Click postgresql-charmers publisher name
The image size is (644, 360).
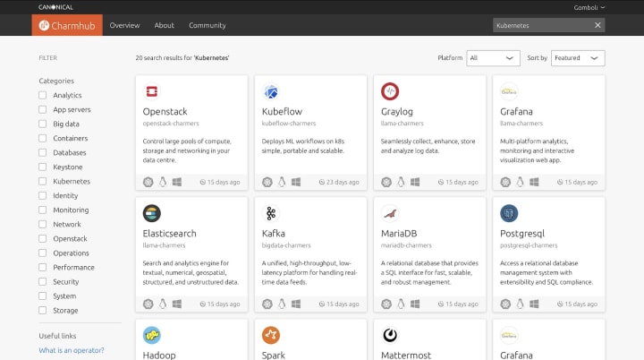coord(529,245)
